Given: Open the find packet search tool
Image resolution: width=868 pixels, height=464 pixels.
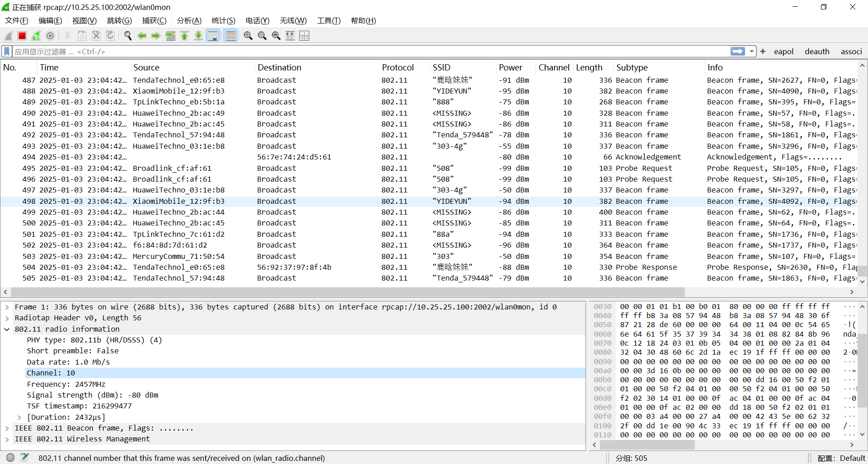Looking at the screenshot, I should tap(127, 36).
